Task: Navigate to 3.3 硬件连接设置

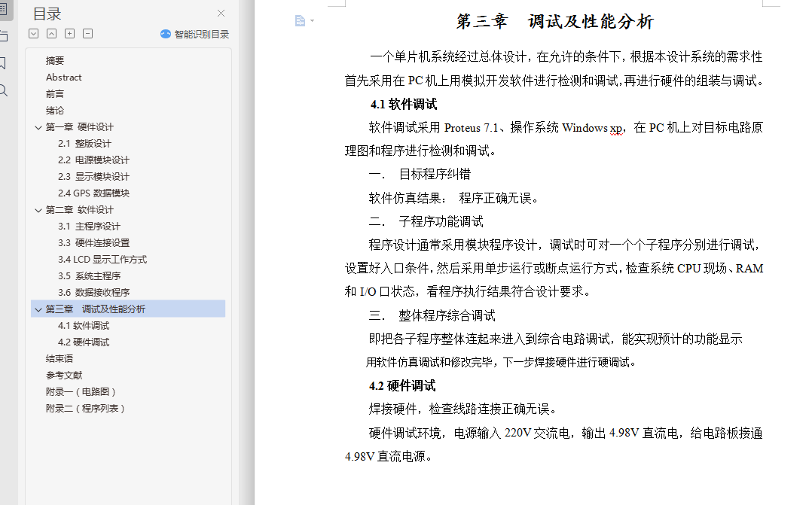Action: coord(93,242)
